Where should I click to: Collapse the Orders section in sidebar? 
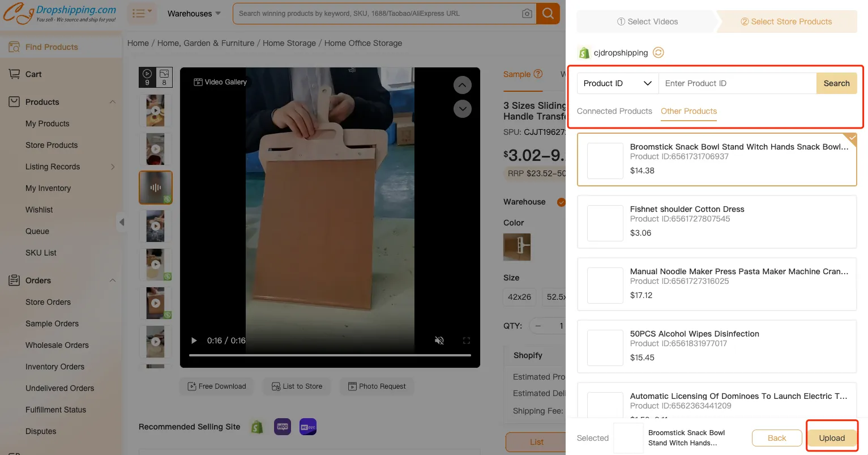click(x=112, y=280)
